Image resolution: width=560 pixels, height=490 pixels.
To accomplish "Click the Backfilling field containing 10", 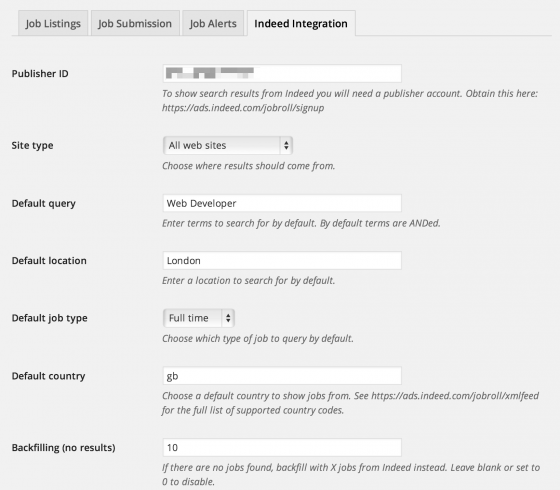I will pyautogui.click(x=282, y=448).
